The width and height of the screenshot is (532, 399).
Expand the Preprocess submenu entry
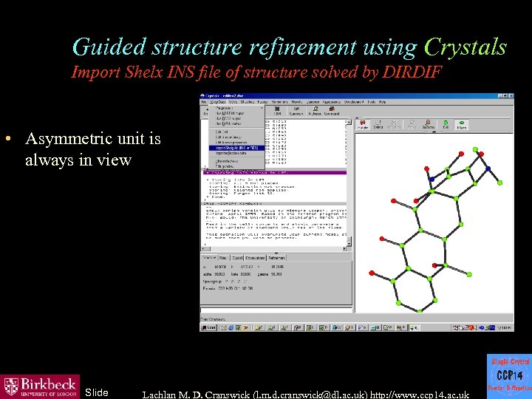(237, 108)
